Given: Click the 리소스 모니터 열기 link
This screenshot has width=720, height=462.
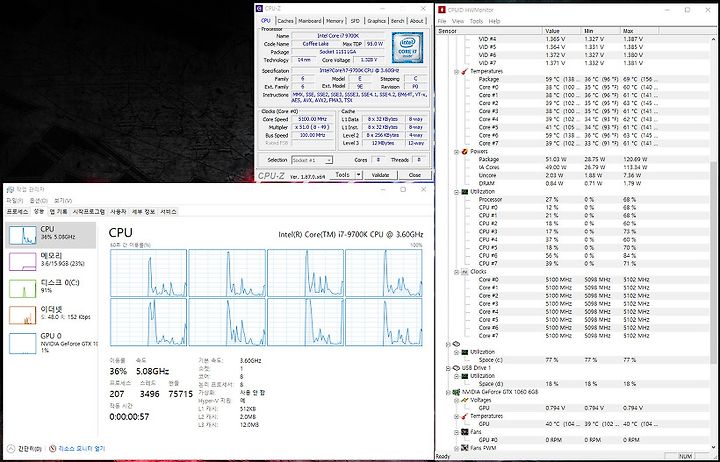Looking at the screenshot, I should coord(81,448).
